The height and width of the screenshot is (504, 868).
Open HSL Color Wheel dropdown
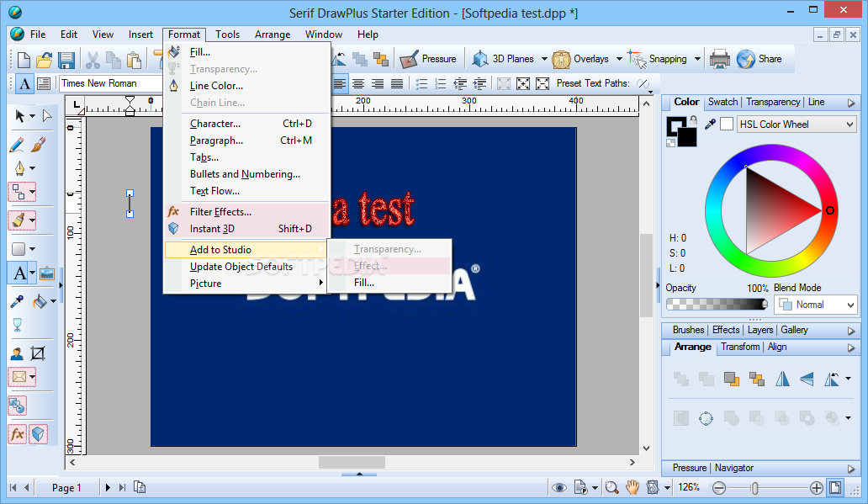pyautogui.click(x=797, y=124)
